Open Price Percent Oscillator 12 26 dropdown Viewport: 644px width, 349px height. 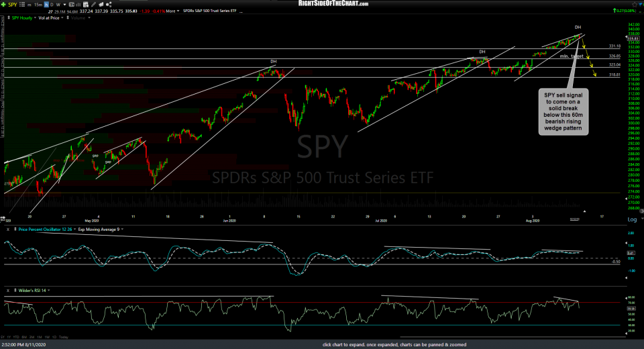pos(74,230)
